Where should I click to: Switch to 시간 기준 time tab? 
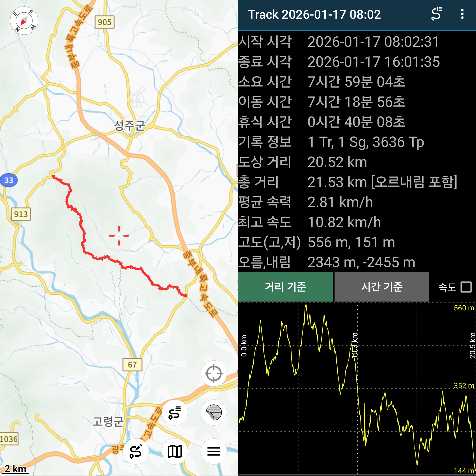(382, 287)
